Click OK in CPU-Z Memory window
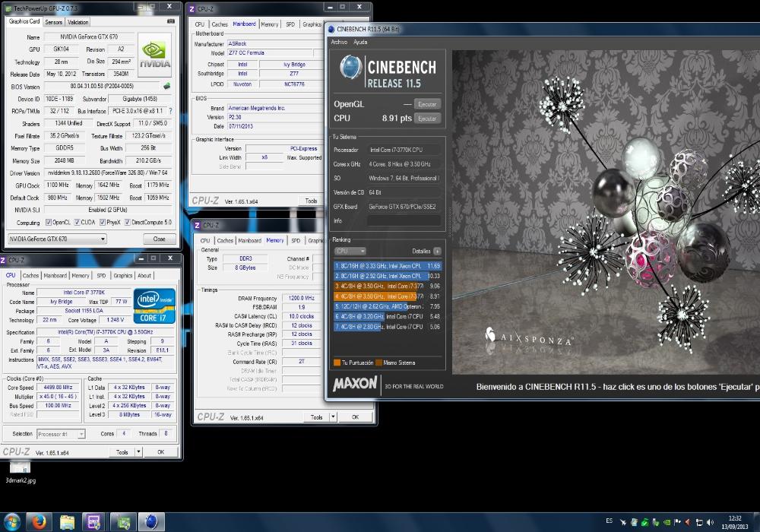The height and width of the screenshot is (532, 760). click(x=355, y=417)
